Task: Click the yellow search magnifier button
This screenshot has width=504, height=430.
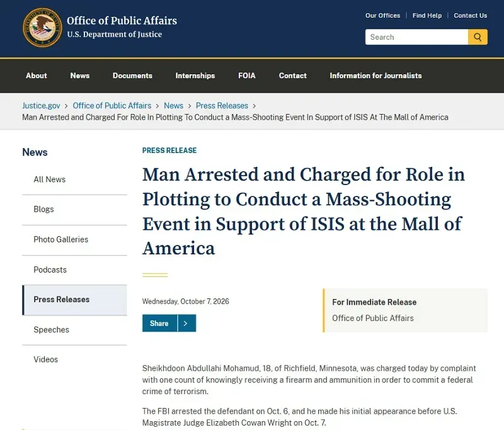Action: 478,37
